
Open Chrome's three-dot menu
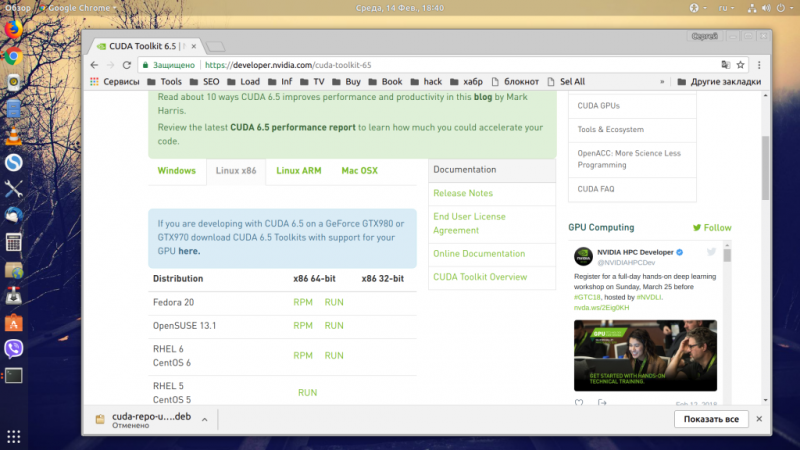click(x=759, y=65)
